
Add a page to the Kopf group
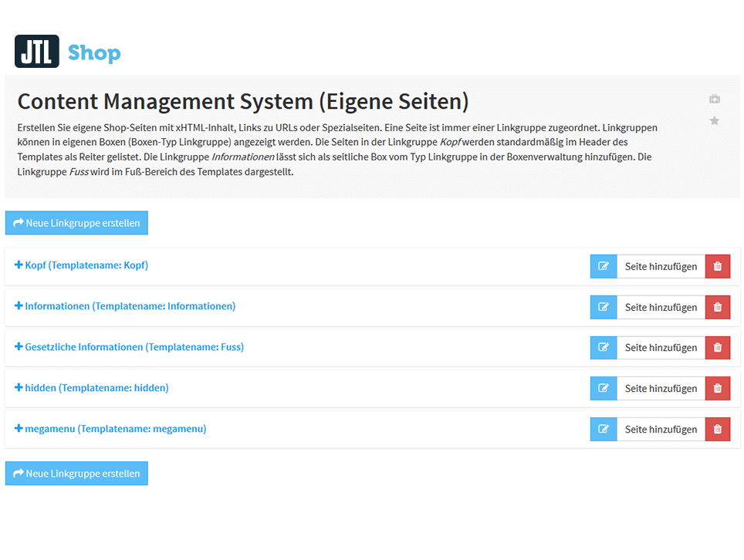661,265
